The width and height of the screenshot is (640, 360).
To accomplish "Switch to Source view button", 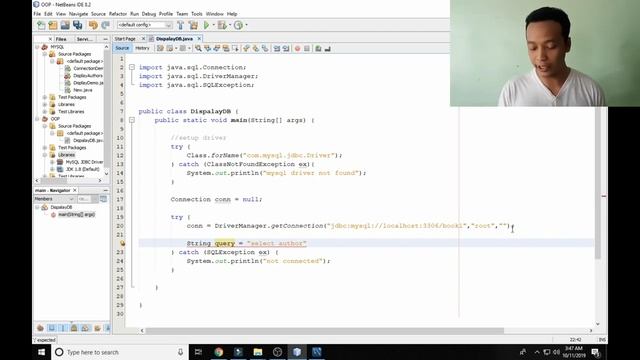I will (122, 49).
